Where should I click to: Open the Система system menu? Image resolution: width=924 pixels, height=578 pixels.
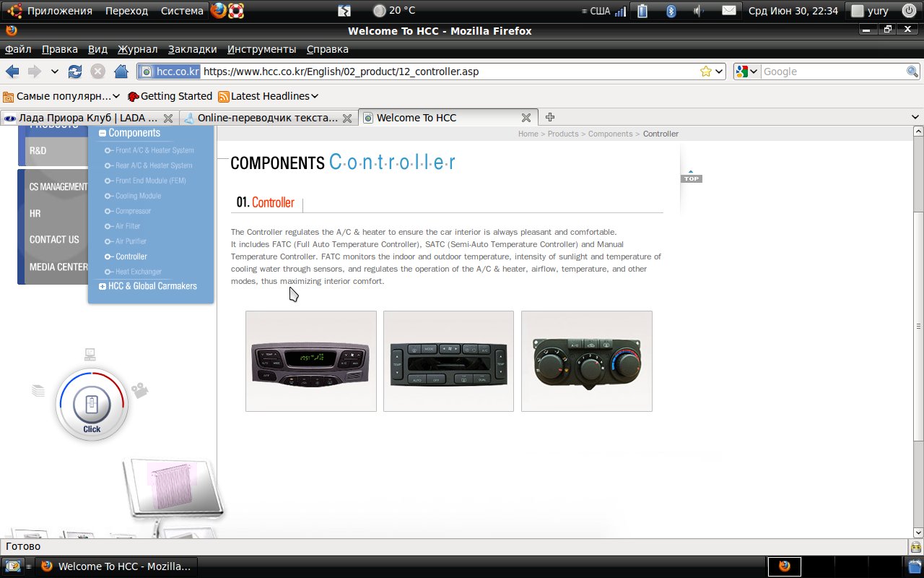click(x=182, y=11)
